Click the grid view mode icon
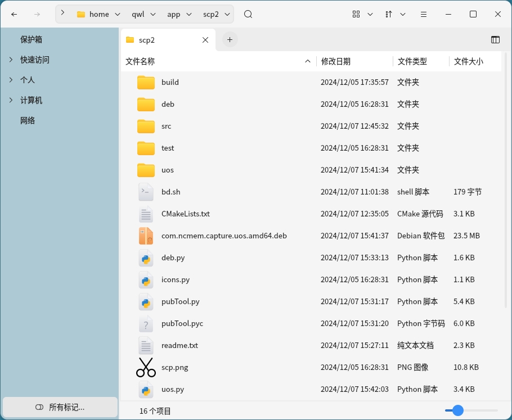This screenshot has height=420, width=512. 356,14
